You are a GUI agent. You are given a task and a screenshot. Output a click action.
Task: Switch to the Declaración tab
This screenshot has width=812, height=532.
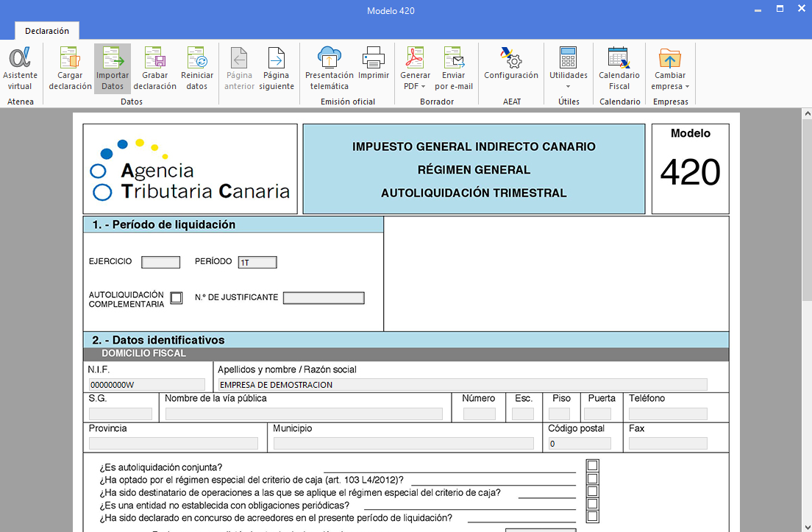pos(47,31)
